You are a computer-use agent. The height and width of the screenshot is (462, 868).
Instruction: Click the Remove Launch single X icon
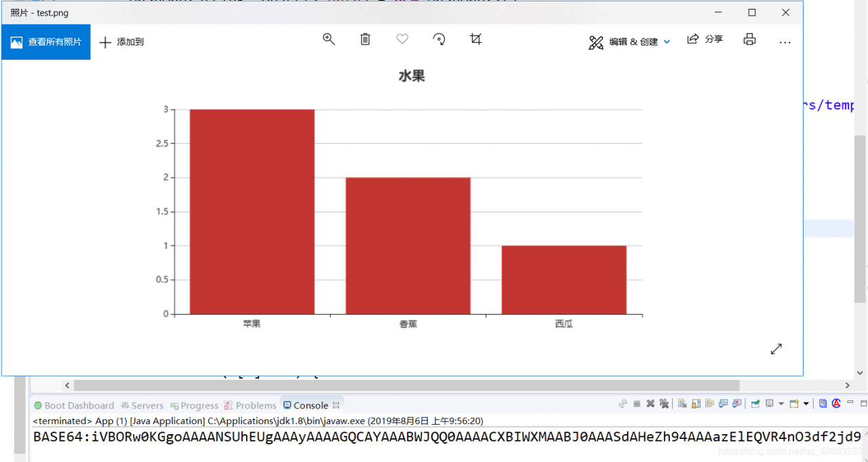coord(650,404)
